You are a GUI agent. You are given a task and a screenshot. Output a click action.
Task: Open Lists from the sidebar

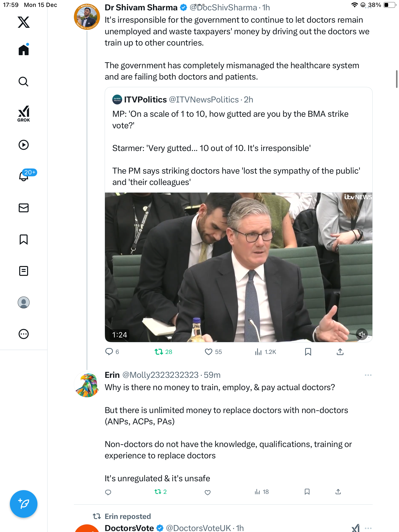tap(24, 271)
